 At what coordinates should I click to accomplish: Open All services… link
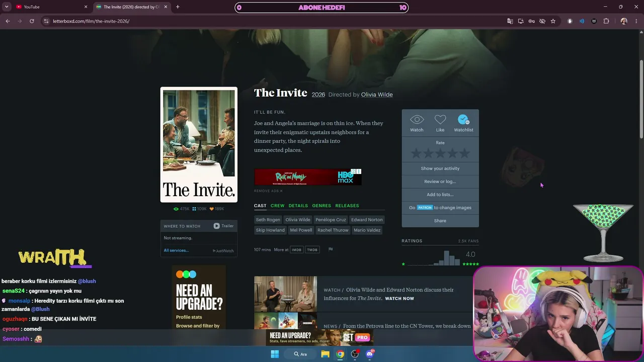click(x=176, y=250)
